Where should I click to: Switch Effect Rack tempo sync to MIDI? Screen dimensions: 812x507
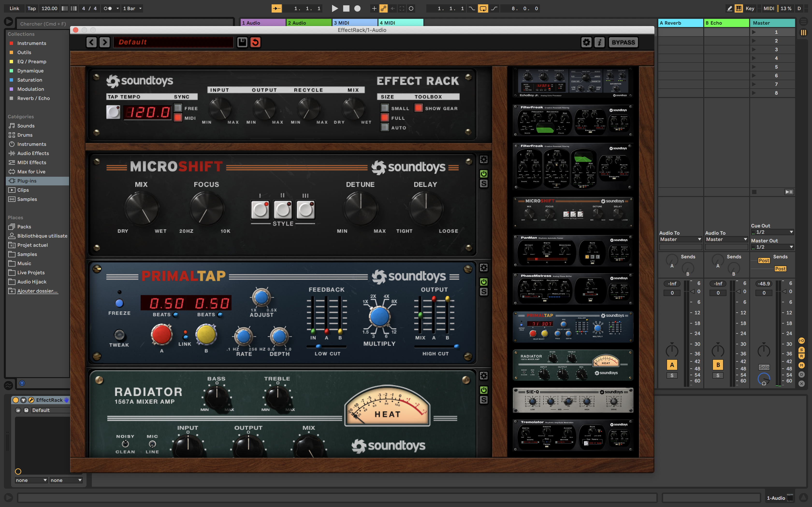tap(178, 118)
